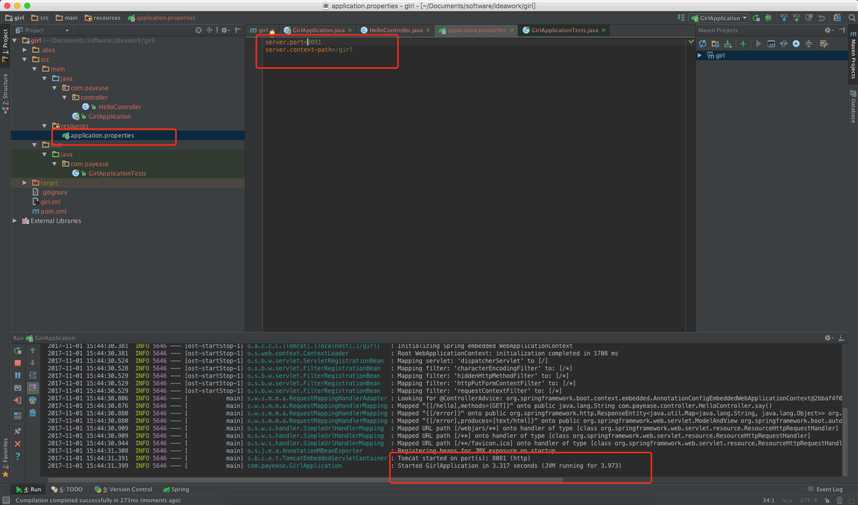This screenshot has height=505, width=858.
Task: Toggle soft-wrap icon in Run console toolbar
Action: 32,375
